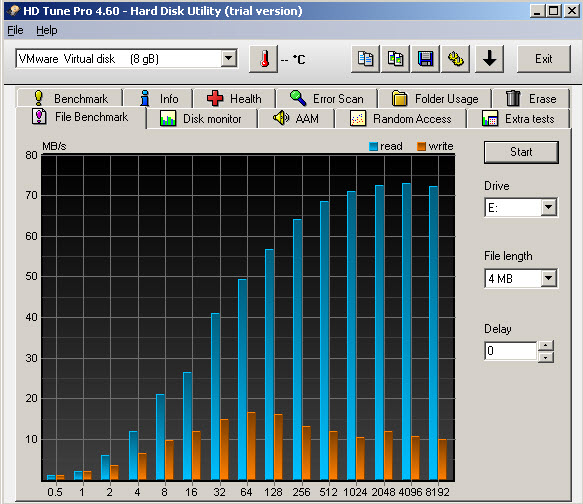
Task: Switch to the Random Access tab
Action: coord(401,119)
